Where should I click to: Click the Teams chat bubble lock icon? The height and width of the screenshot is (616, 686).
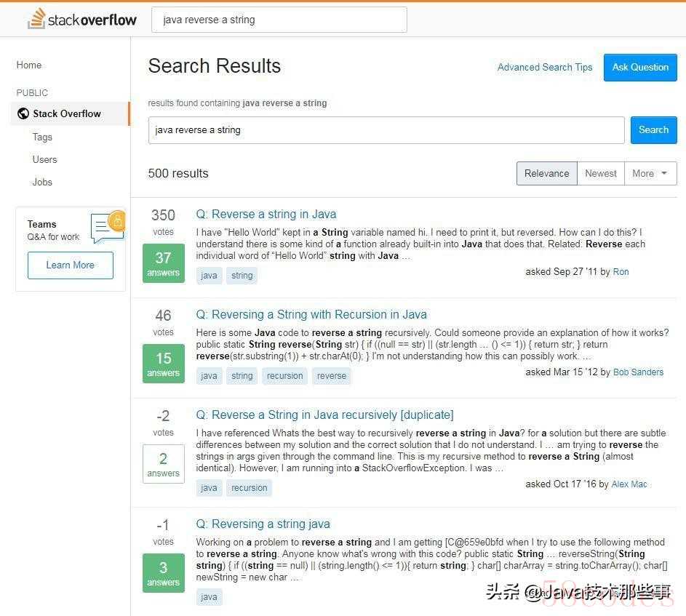click(108, 226)
